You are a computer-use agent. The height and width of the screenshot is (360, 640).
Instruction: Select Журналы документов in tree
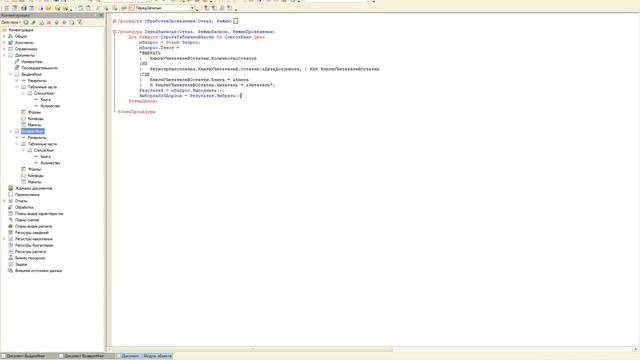tap(33, 188)
